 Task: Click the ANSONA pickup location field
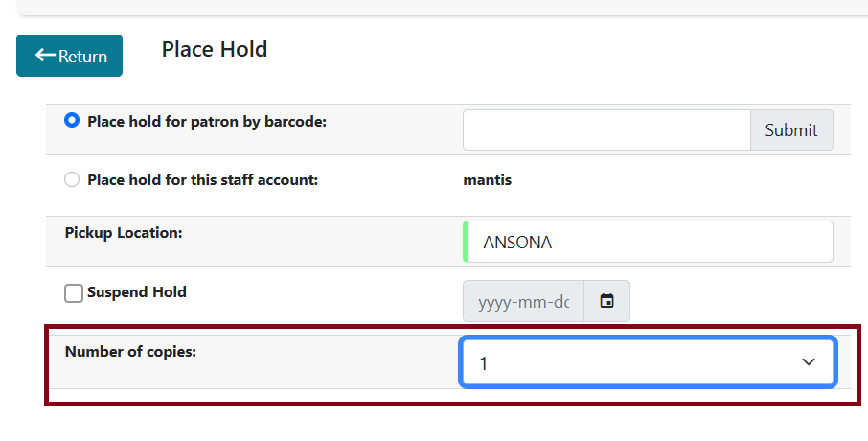650,243
